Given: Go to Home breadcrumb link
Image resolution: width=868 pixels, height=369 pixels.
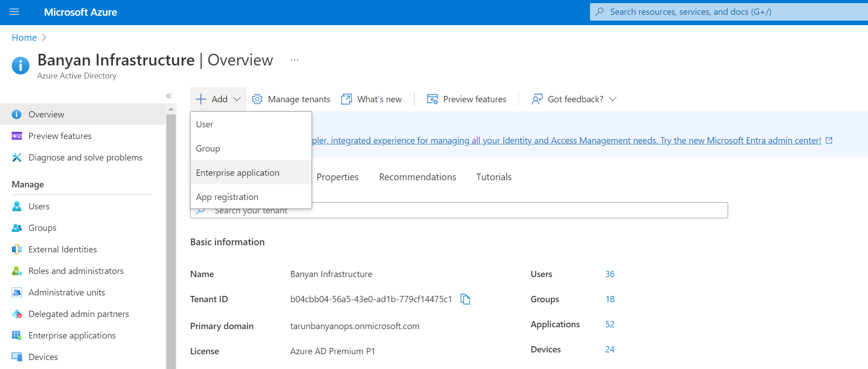Looking at the screenshot, I should tap(24, 38).
